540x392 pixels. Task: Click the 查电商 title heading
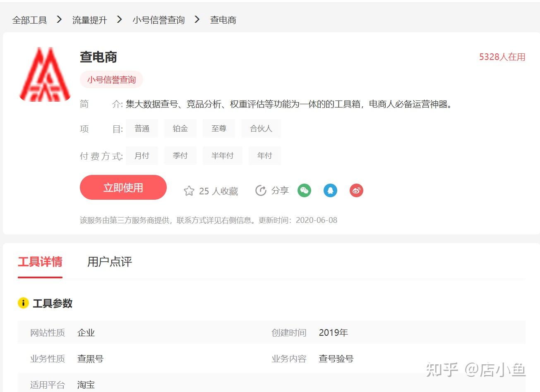98,57
